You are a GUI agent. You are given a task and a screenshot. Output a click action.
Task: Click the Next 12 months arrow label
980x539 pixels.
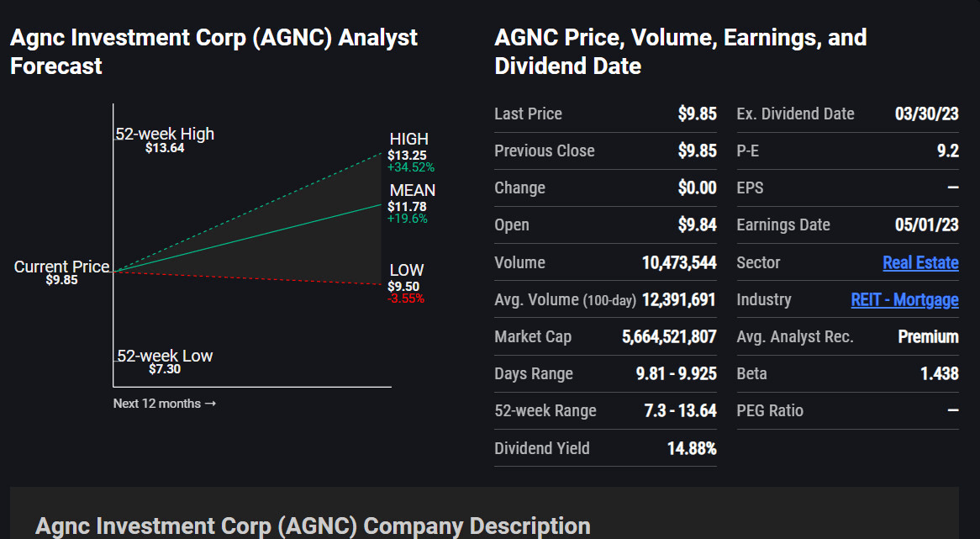click(x=165, y=404)
